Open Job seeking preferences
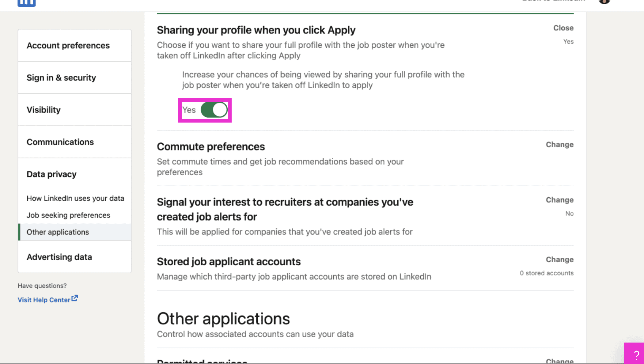 click(68, 215)
